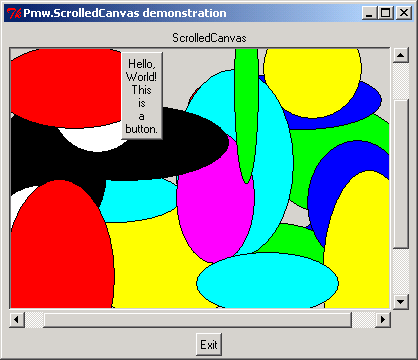Click the vertical scrollbar down arrow
Image resolution: width=418 pixels, height=360 pixels.
pyautogui.click(x=401, y=302)
